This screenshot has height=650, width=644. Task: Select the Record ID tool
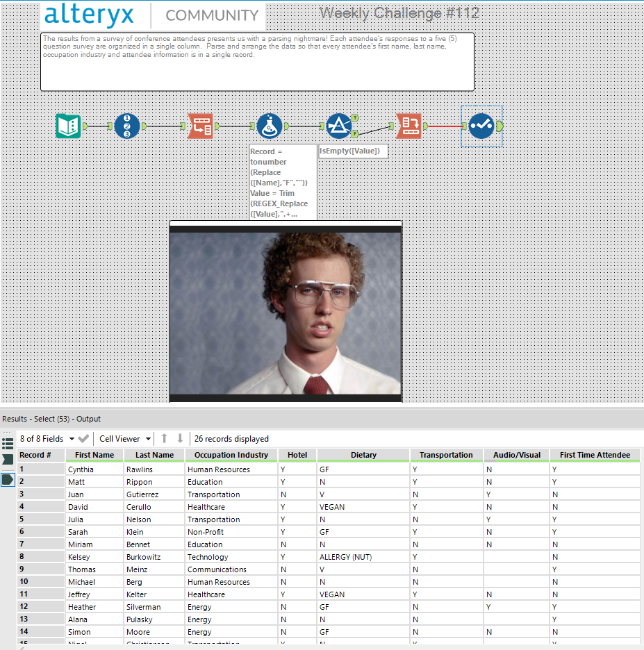(127, 126)
